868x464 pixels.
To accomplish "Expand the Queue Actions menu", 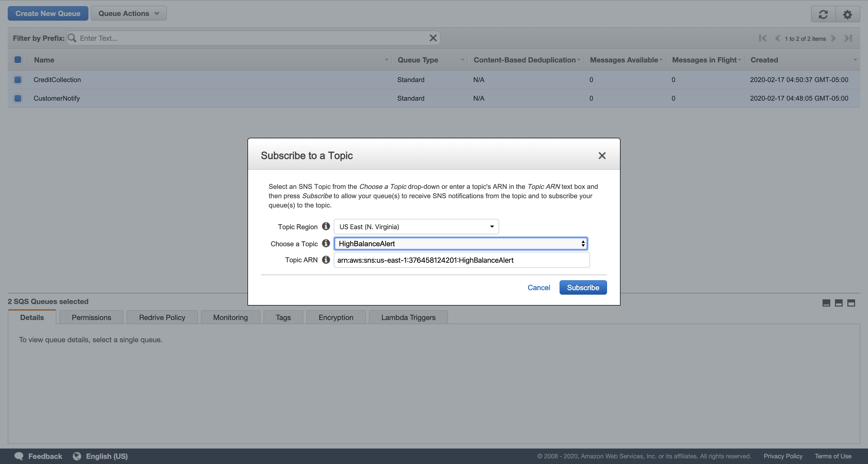I will click(x=129, y=13).
